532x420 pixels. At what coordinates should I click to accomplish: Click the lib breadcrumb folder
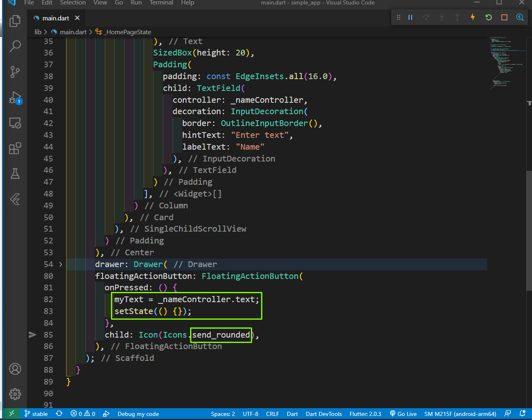click(38, 32)
